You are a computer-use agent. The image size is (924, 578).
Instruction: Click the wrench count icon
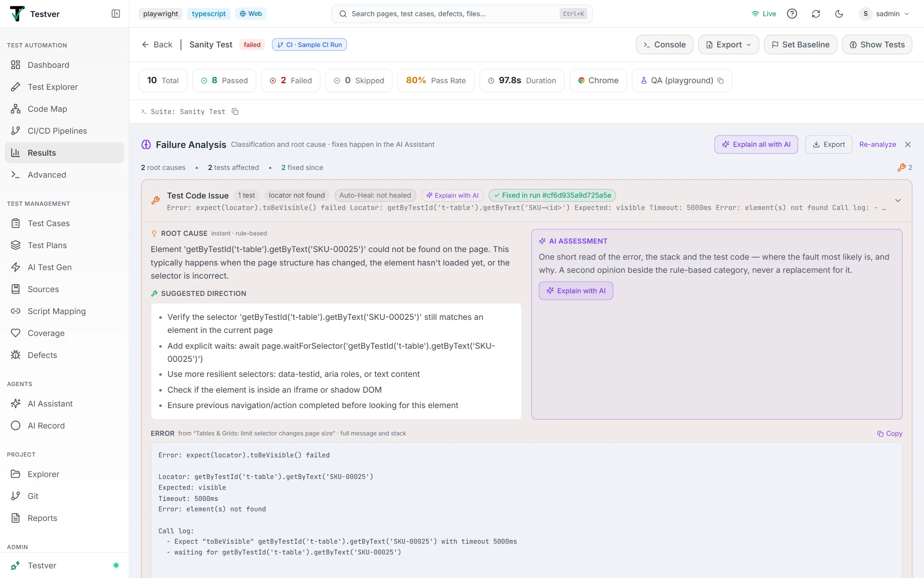tap(905, 167)
